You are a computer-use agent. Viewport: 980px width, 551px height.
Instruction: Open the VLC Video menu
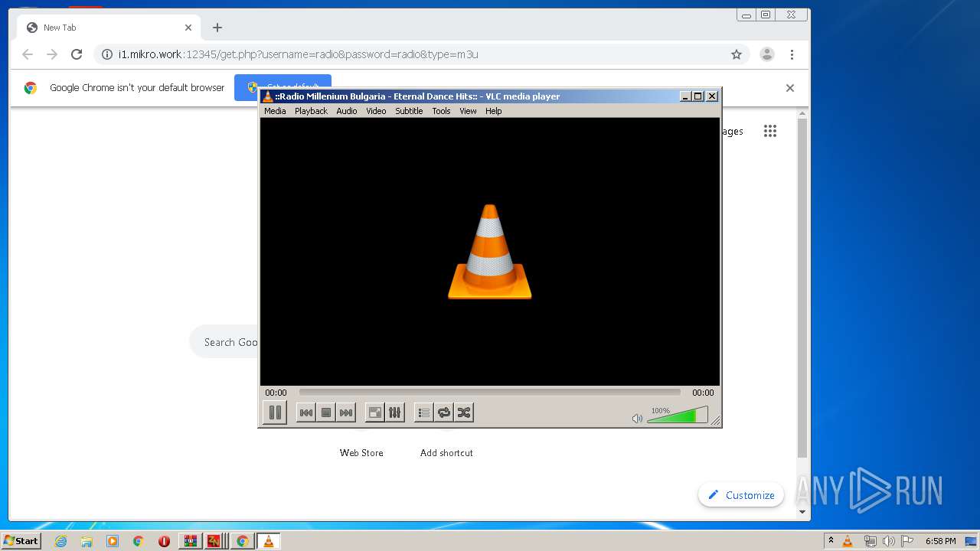(376, 111)
